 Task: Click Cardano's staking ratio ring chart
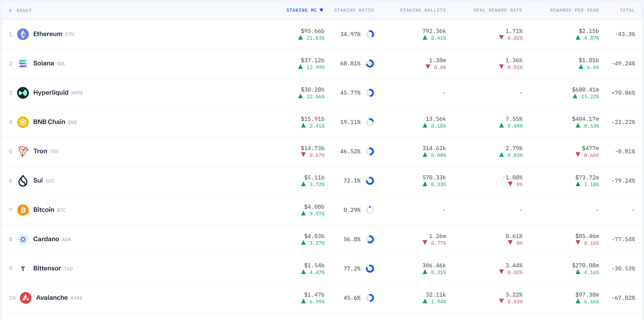point(370,239)
